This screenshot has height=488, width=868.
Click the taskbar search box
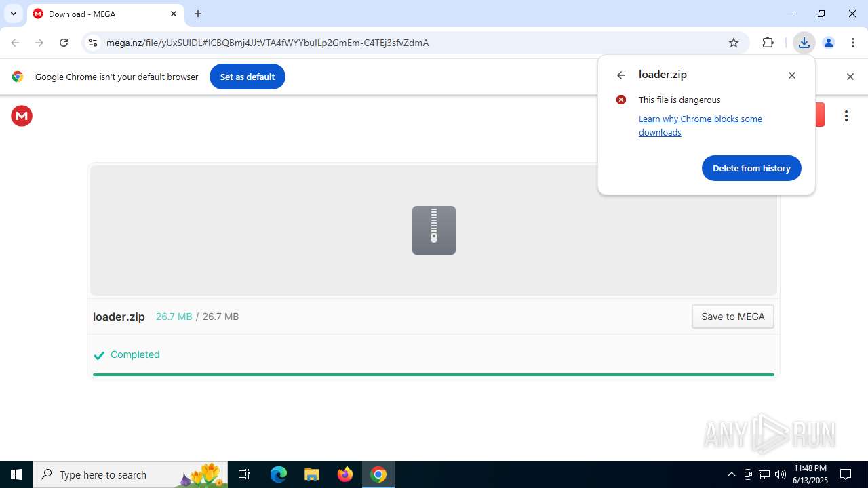130,474
